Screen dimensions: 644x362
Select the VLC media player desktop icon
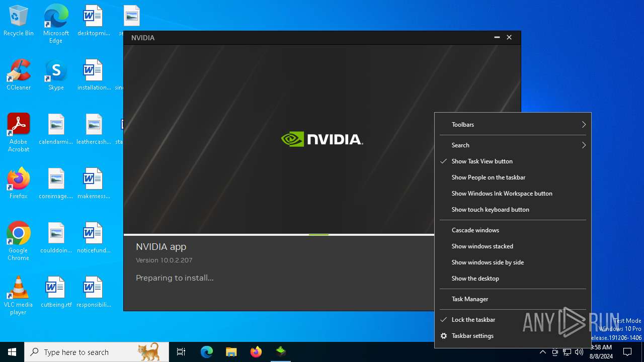coord(19,296)
